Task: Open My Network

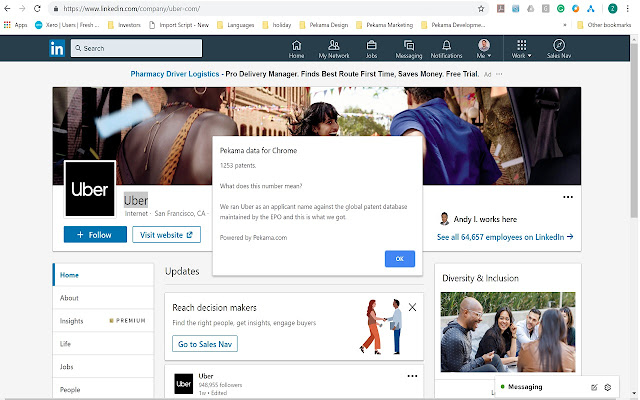Action: click(334, 49)
